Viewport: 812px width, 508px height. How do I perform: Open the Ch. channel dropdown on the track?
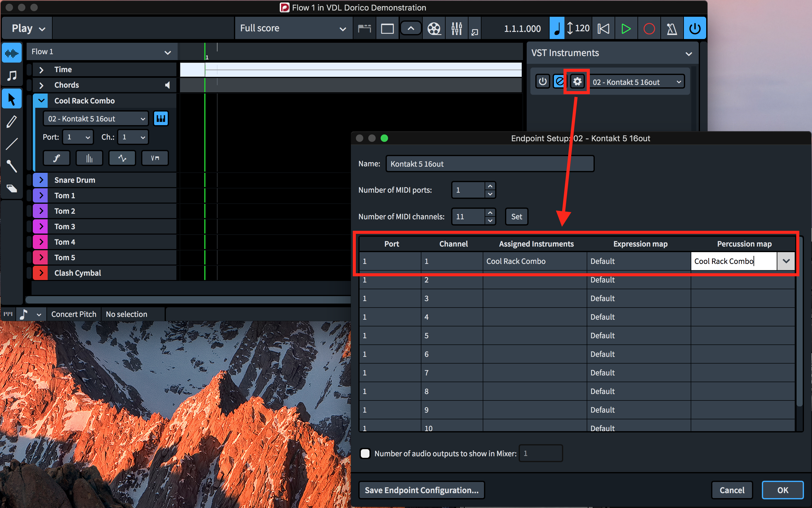pos(133,137)
